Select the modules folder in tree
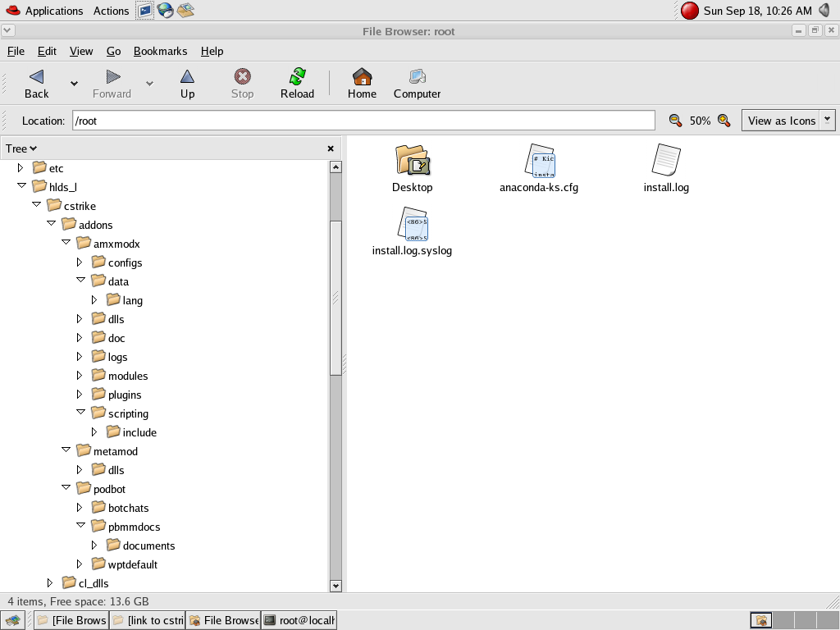840x630 pixels. [120, 376]
